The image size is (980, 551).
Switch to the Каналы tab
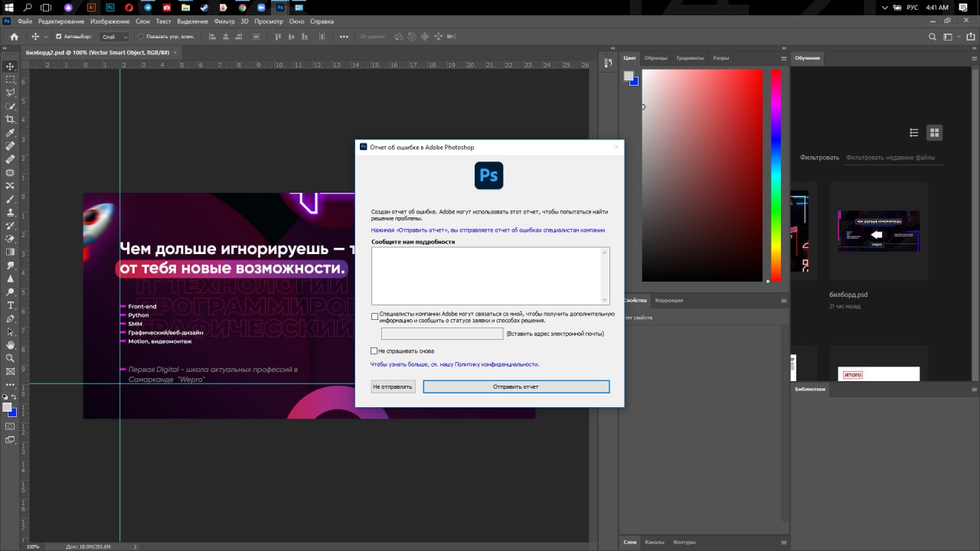pyautogui.click(x=654, y=543)
